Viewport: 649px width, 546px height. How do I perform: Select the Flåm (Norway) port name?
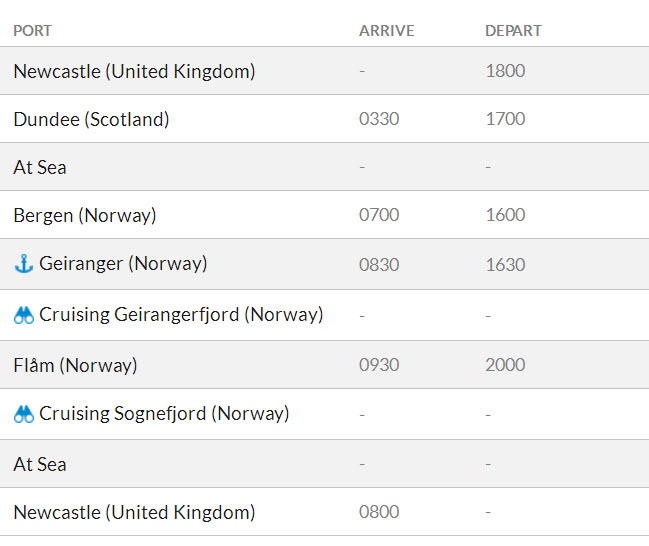pyautogui.click(x=75, y=365)
